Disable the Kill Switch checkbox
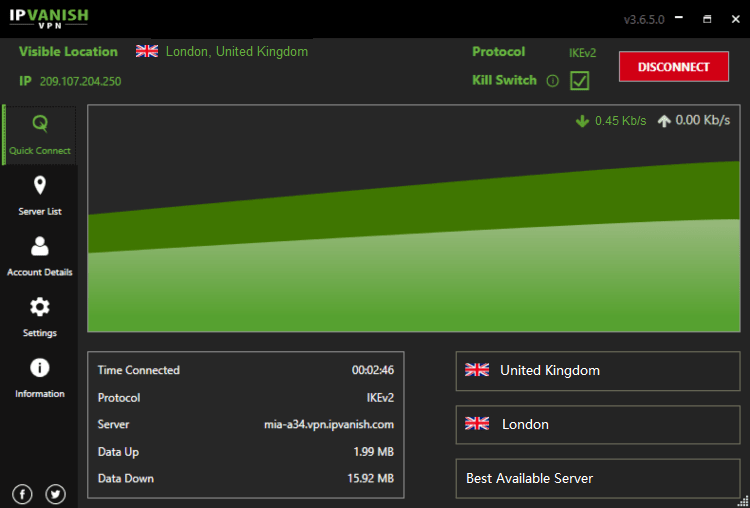 click(x=579, y=81)
